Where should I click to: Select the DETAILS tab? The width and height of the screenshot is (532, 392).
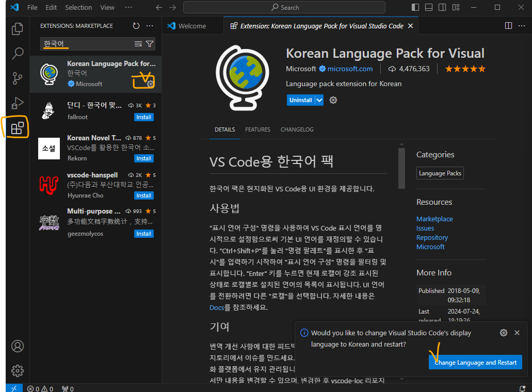click(224, 129)
